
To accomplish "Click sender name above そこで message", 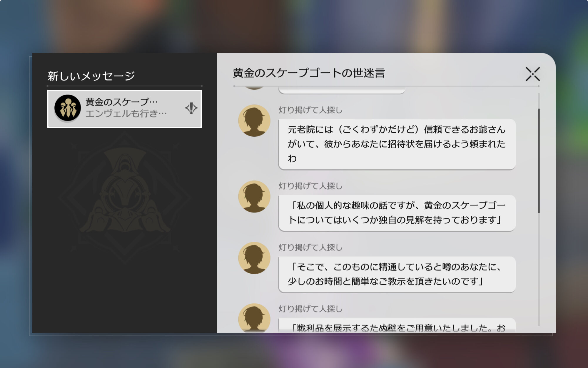I will coord(310,247).
